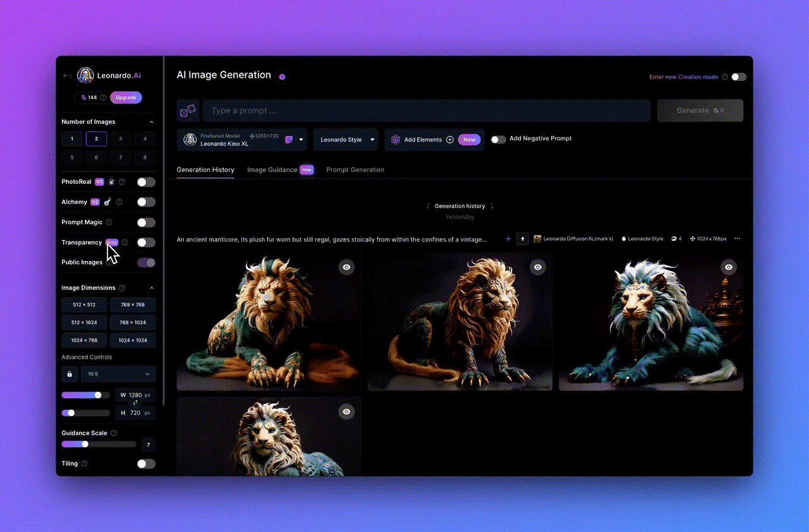The image size is (809, 532).
Task: Collapse the Number of Images section
Action: 151,122
